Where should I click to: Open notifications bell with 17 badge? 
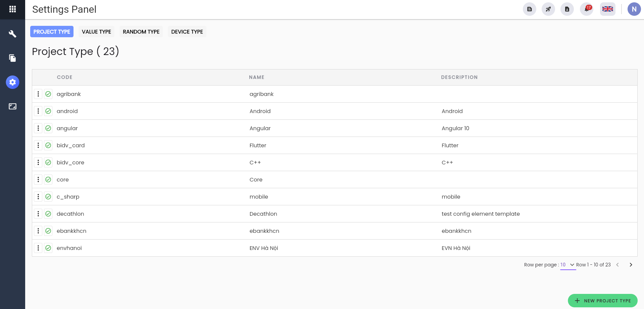587,9
